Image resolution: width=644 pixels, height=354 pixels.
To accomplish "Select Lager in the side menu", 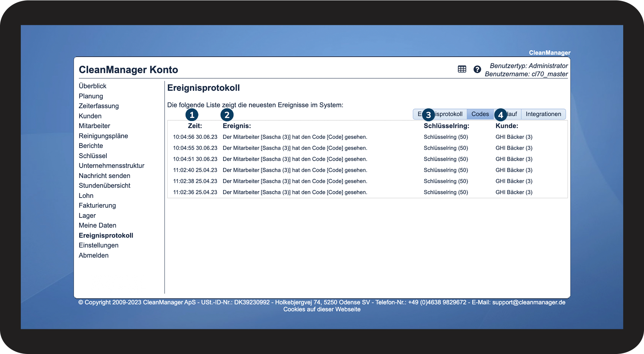I will click(x=87, y=216).
